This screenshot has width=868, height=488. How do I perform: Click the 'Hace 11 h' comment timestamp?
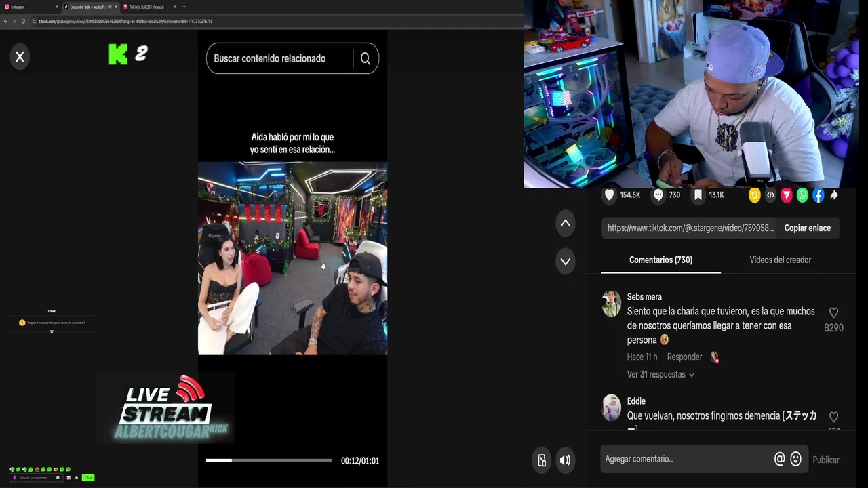point(642,357)
